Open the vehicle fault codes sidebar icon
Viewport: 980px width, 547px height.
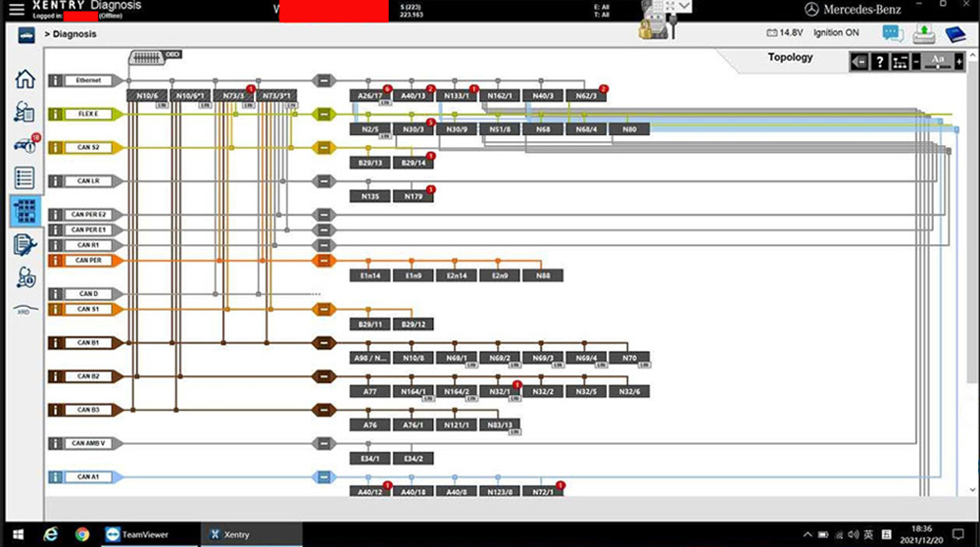[25, 144]
